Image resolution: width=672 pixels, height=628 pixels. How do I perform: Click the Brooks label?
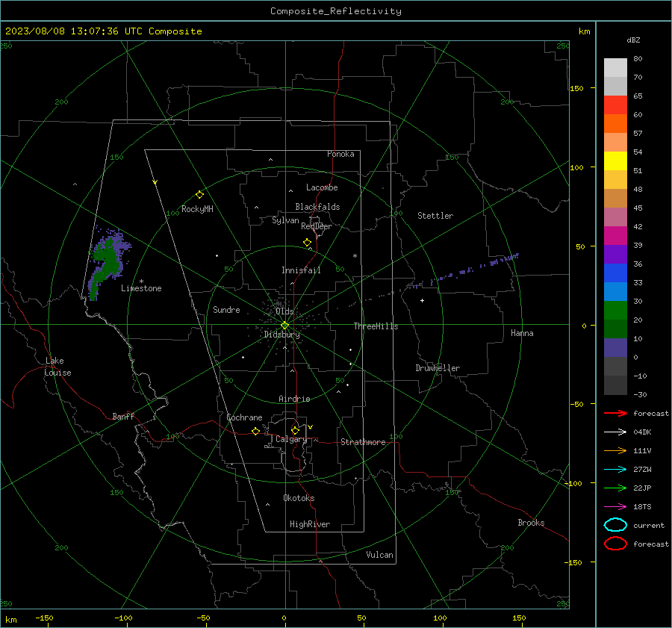(x=531, y=523)
